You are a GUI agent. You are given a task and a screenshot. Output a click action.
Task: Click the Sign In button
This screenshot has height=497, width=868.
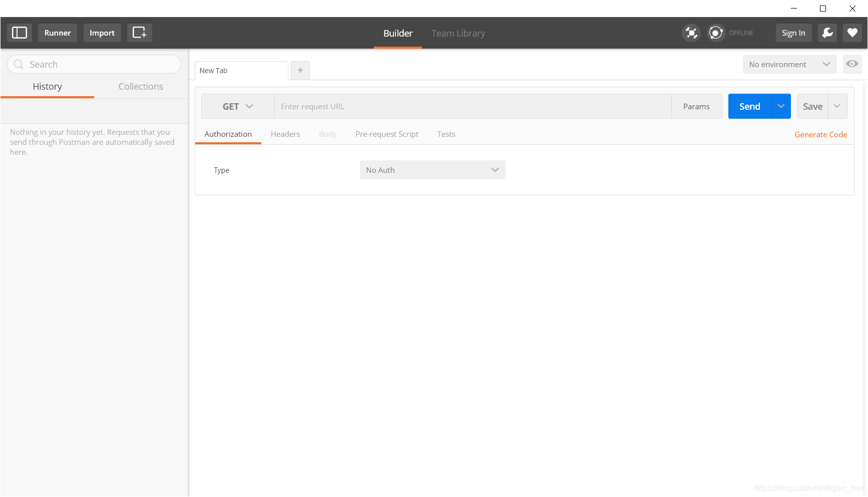(x=793, y=33)
